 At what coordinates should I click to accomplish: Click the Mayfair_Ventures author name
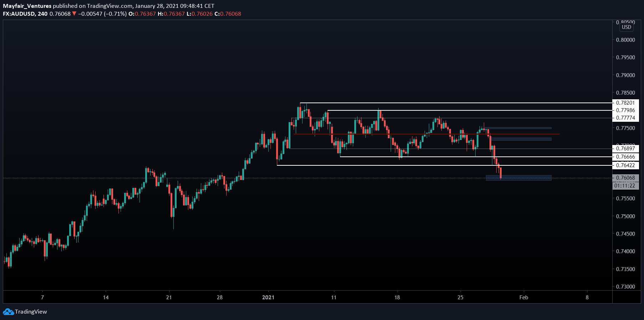pyautogui.click(x=27, y=6)
